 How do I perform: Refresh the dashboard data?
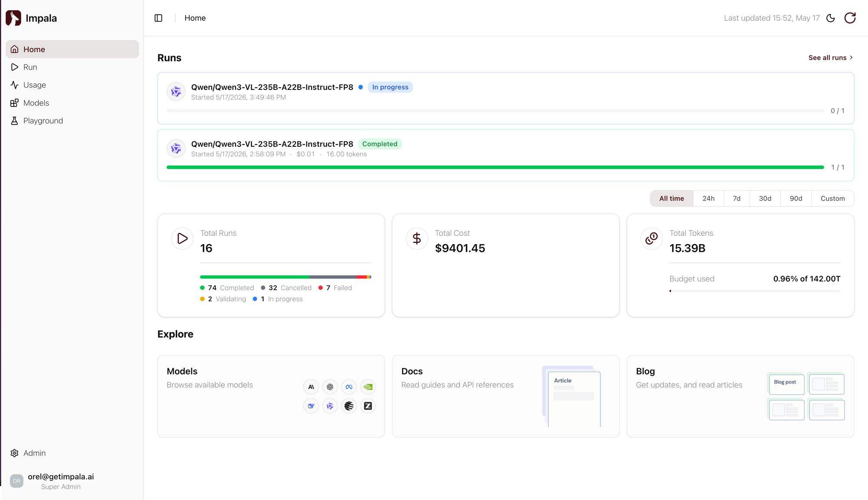point(850,18)
